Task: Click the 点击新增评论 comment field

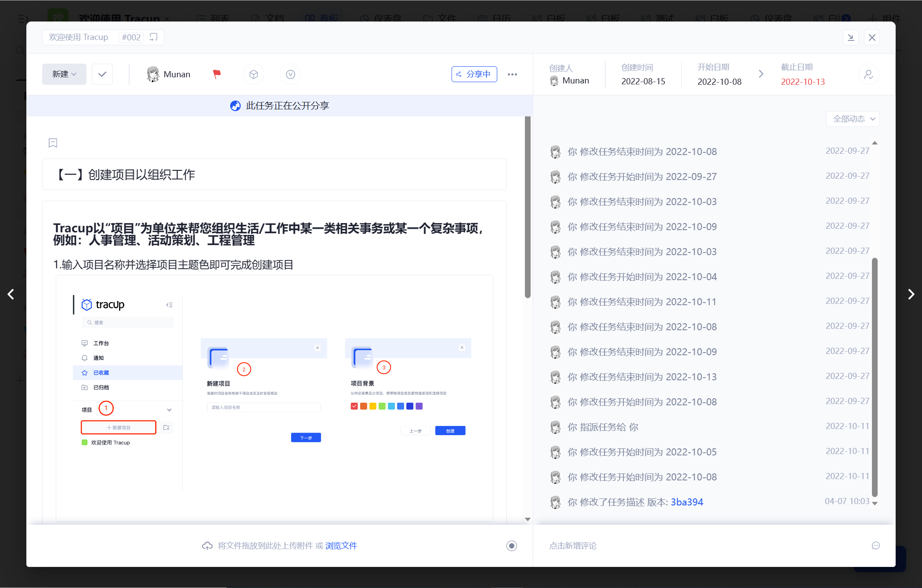Action: 573,545
